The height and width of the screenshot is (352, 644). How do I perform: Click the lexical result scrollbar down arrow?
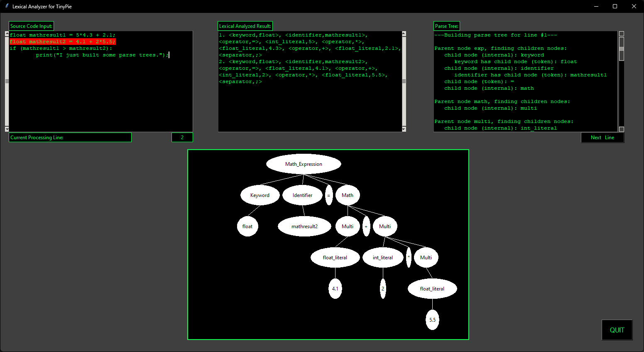[x=404, y=129]
